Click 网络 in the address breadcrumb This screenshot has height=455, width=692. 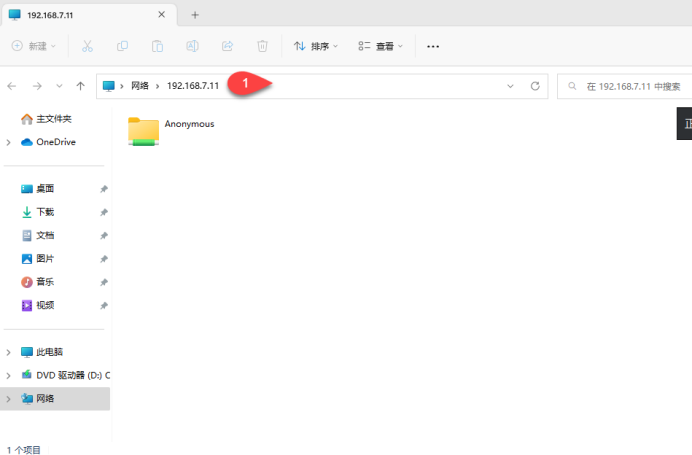coord(140,86)
